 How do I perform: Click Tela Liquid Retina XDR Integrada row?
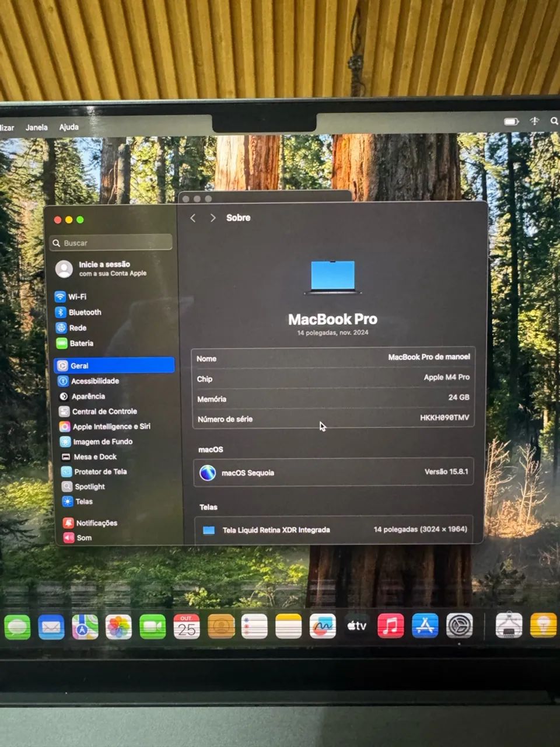coord(334,529)
